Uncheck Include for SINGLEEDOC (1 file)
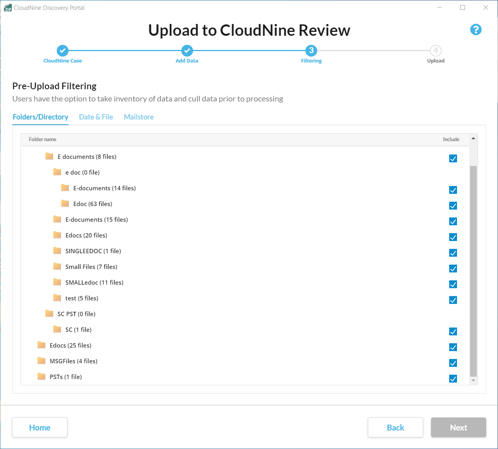 pos(453,253)
